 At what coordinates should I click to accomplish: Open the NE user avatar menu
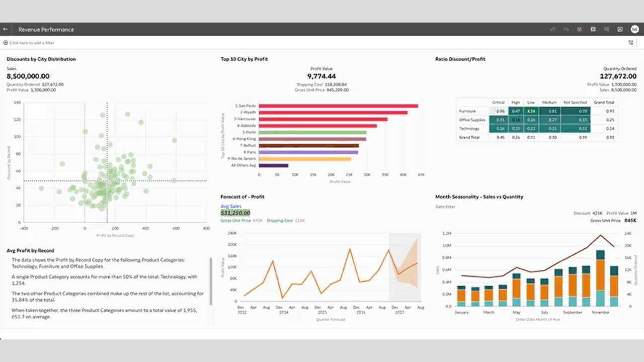[x=634, y=29]
